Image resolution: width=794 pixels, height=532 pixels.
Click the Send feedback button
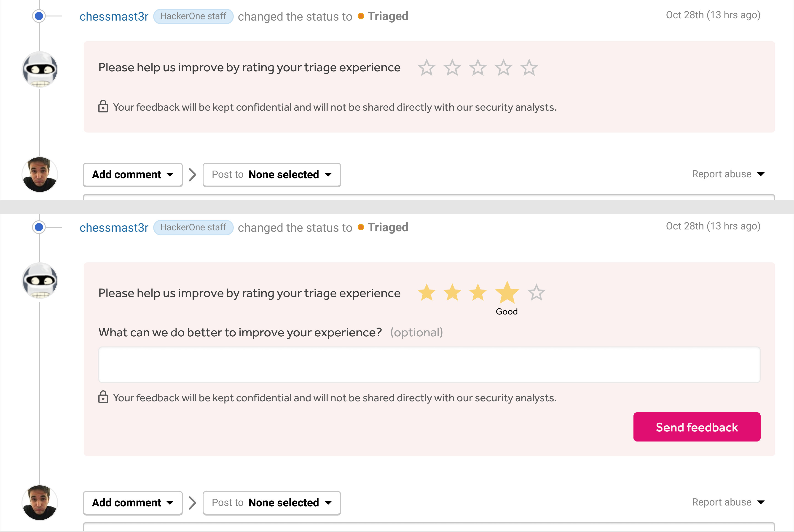click(x=697, y=427)
